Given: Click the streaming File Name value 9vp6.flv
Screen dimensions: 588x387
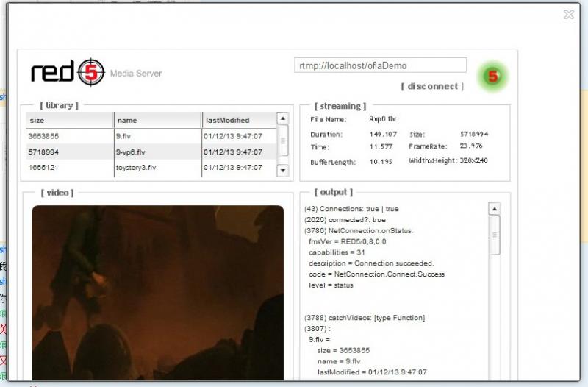Looking at the screenshot, I should tap(382, 118).
